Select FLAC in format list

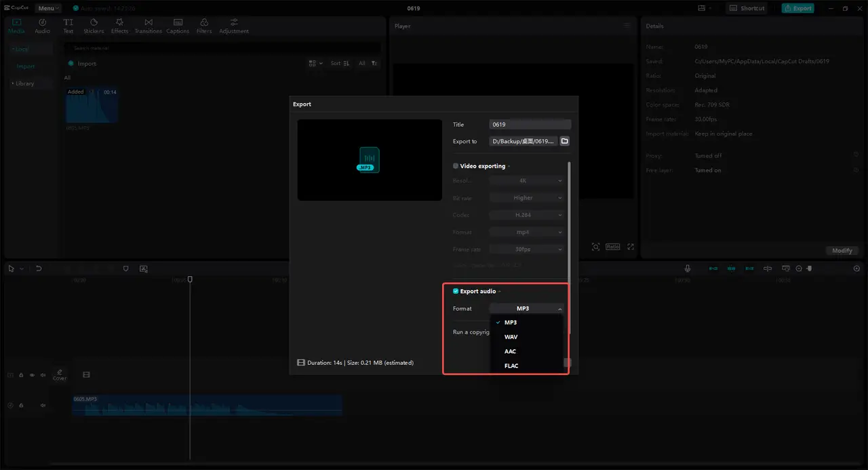coord(526,366)
